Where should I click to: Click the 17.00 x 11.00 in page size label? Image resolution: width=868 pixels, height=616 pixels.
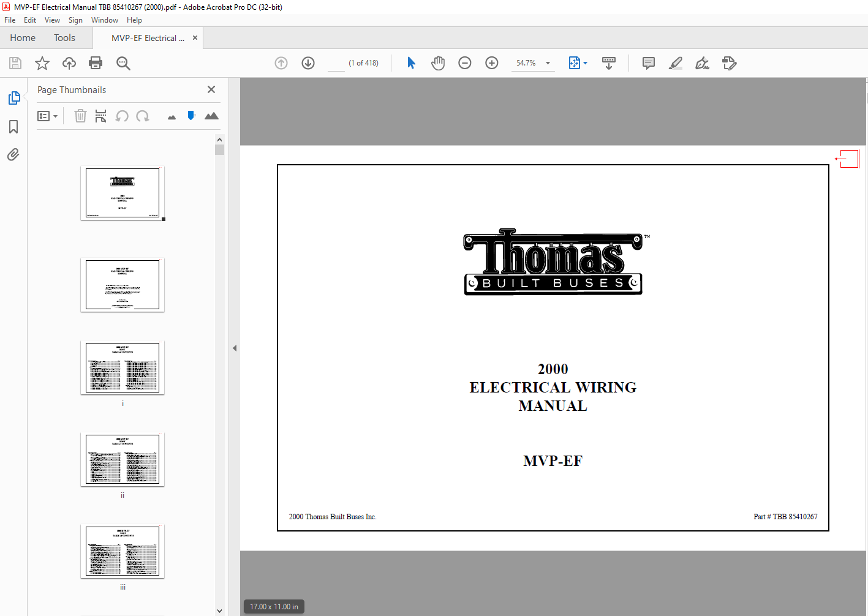(274, 607)
